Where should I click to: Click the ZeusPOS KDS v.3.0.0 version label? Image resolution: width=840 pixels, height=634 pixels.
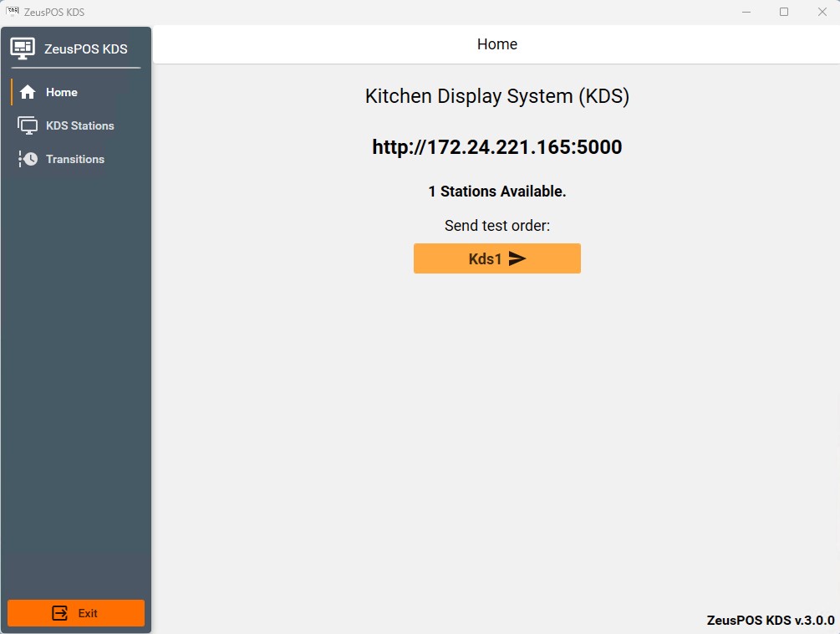click(x=770, y=620)
